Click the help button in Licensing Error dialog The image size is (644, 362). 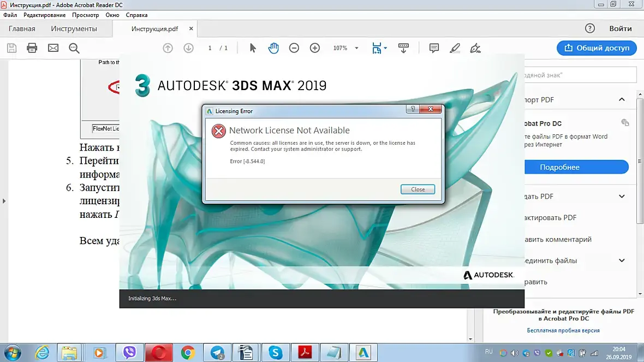413,109
